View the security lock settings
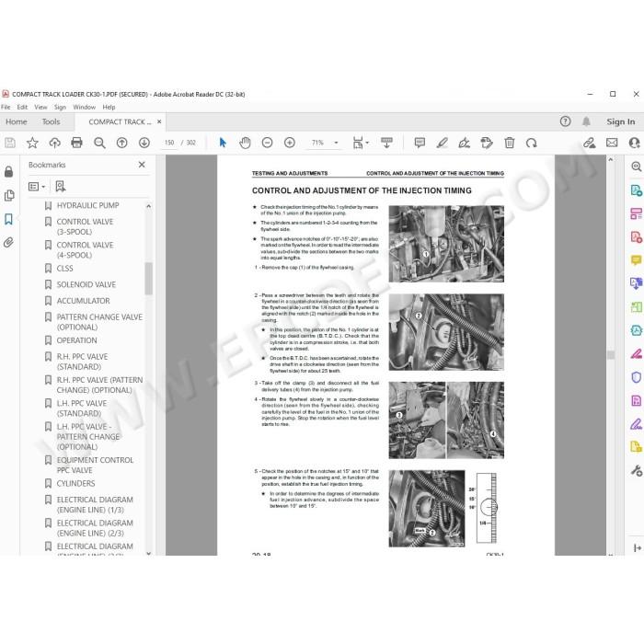644x644 pixels. tap(8, 171)
